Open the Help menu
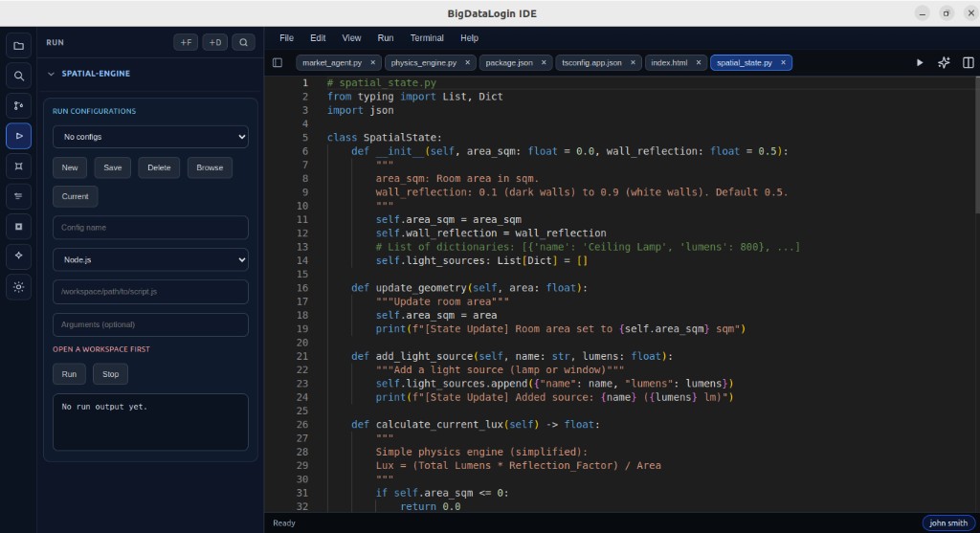The height and width of the screenshot is (533, 980). [x=469, y=38]
